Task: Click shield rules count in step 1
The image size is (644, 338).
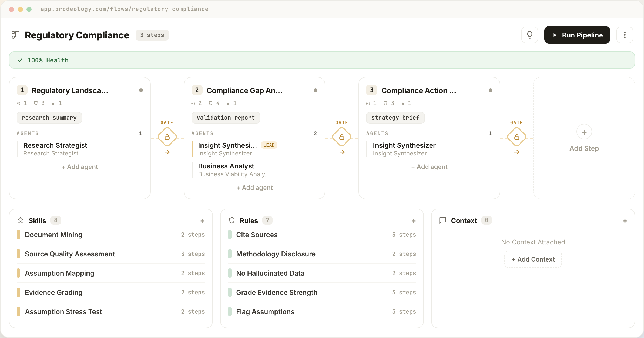Action: coord(39,103)
